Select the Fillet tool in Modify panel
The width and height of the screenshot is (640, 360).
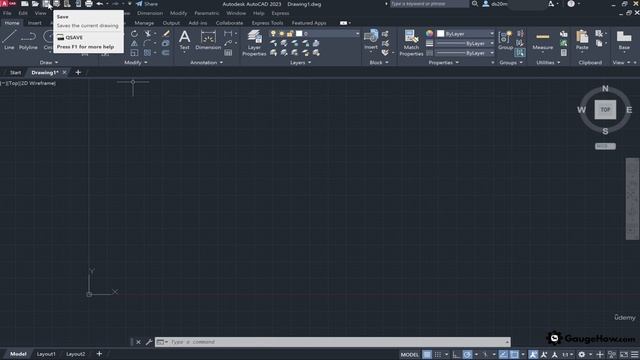[x=147, y=43]
